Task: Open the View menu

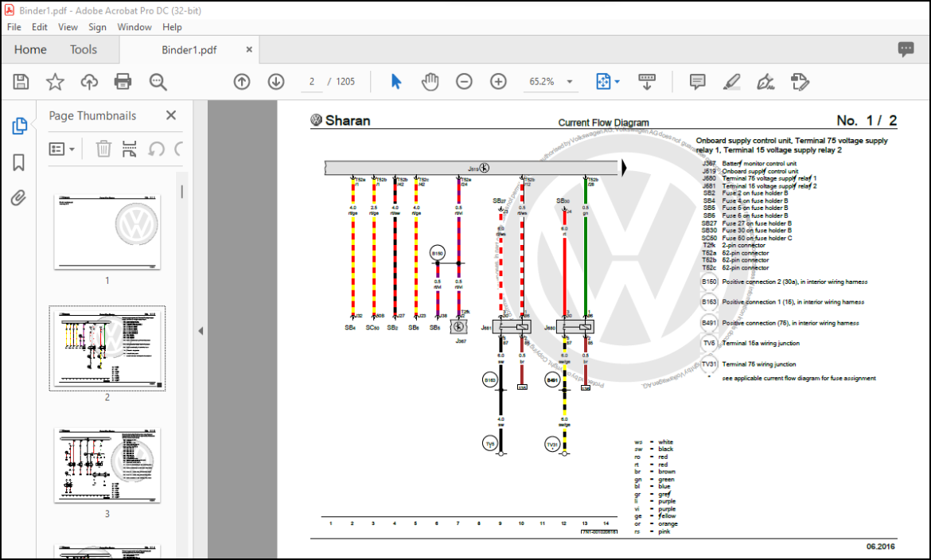Action: 68,27
